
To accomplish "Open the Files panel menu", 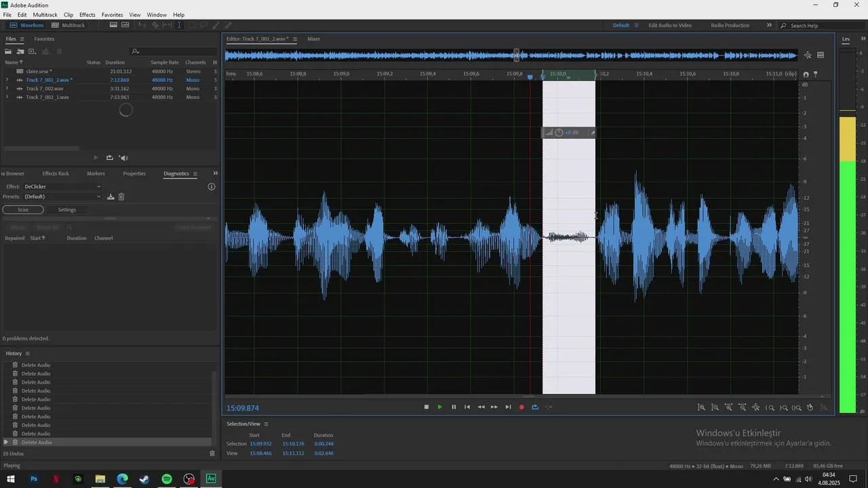I will (x=22, y=39).
